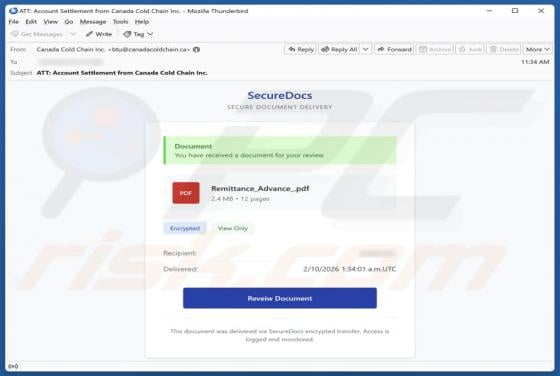Click the SECURE DOCUMENT DELIVERY subtitle
The image size is (560, 376).
coord(280,107)
